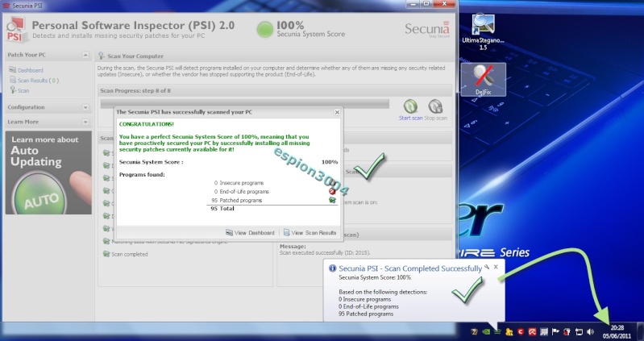
Task: Close the successfully scanned dialog
Action: (337, 112)
